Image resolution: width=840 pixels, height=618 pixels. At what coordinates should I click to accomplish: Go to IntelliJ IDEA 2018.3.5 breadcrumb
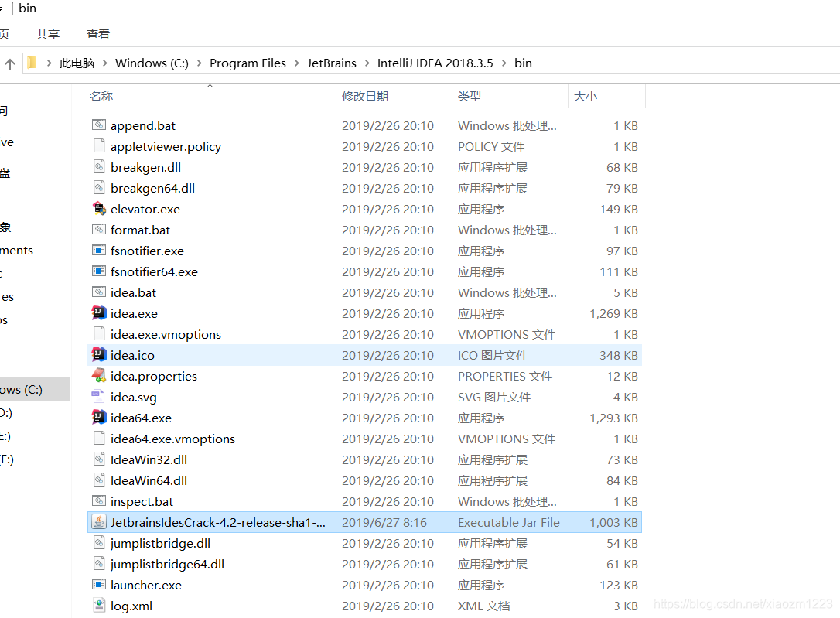[x=435, y=63]
